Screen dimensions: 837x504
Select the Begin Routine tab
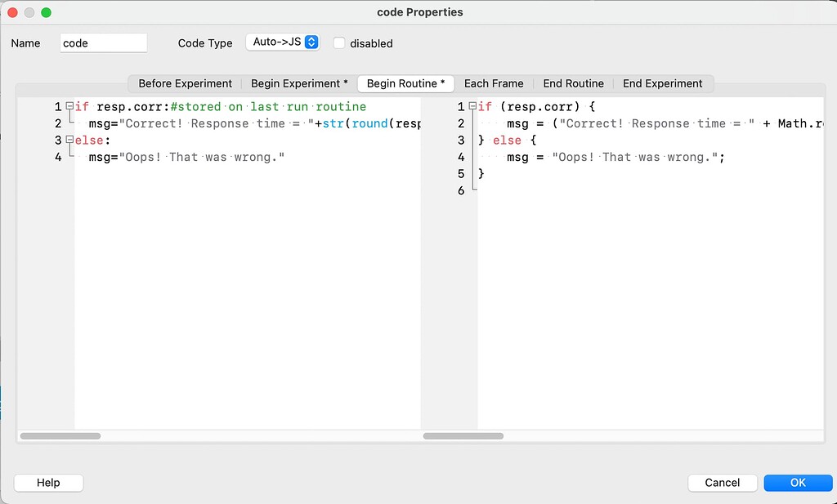(405, 83)
